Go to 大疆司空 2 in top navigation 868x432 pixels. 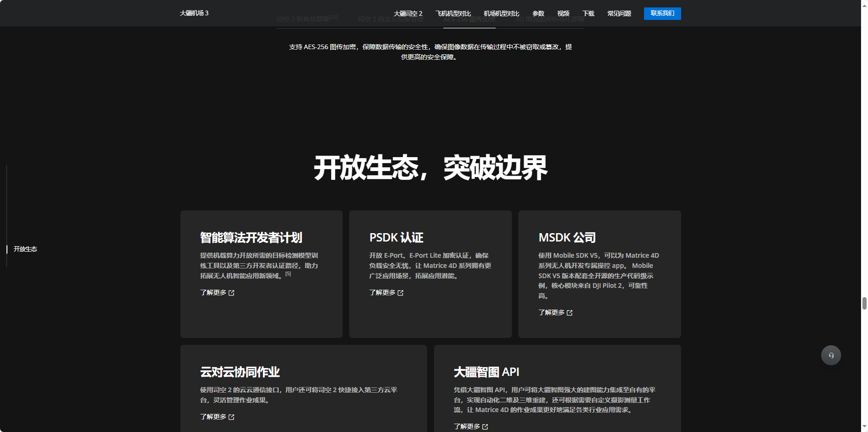(x=408, y=13)
